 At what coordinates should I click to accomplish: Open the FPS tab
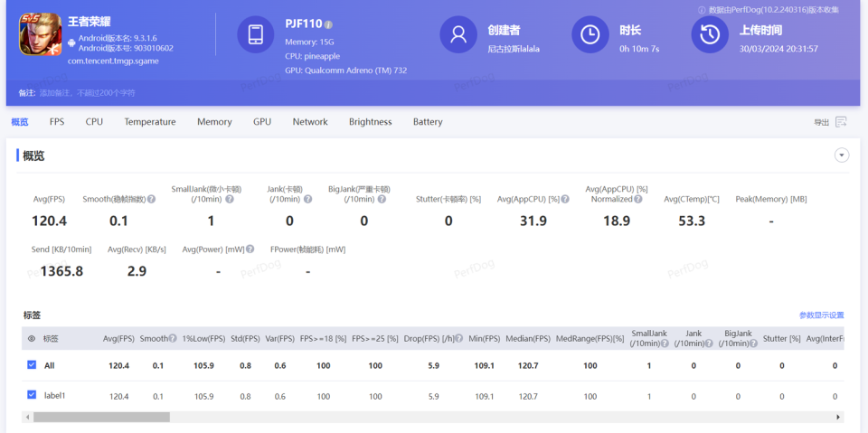click(x=57, y=122)
